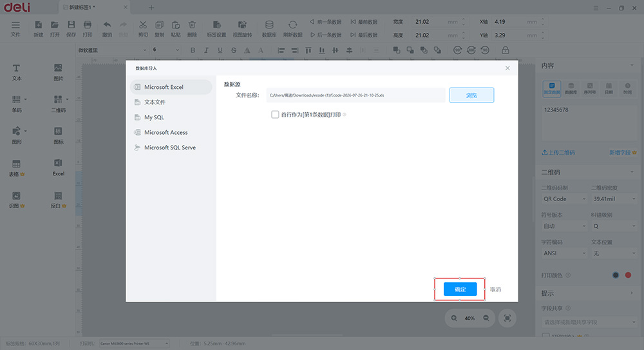Select the 表格 table tool
644x350 pixels.
[x=17, y=168]
